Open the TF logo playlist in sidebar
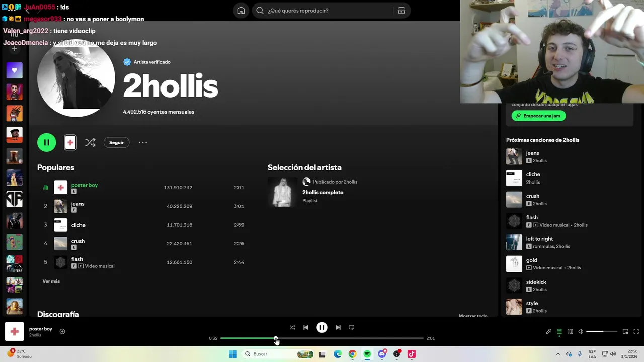 pos(14,199)
